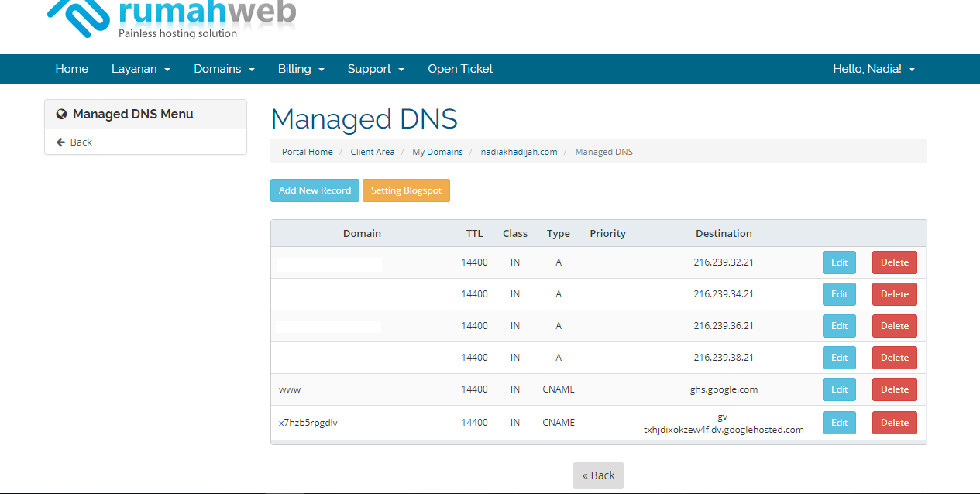This screenshot has height=494, width=980.
Task: Open the Support dropdown menu
Action: tap(376, 69)
